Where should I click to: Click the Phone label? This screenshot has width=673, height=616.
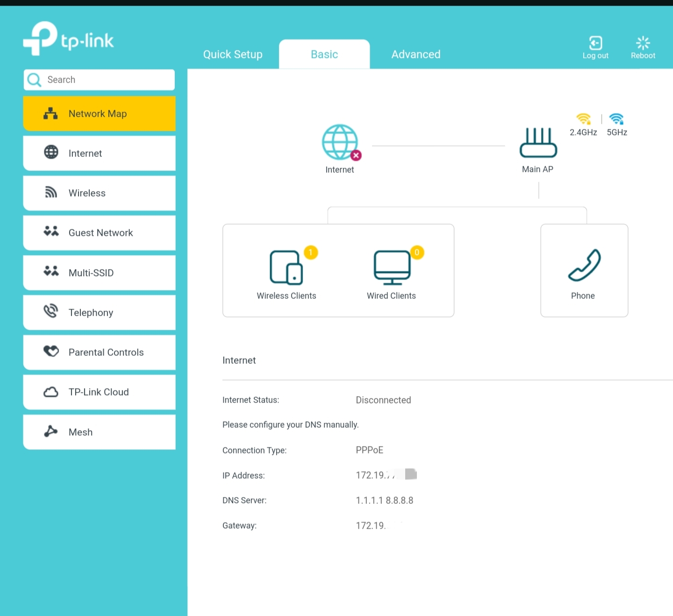583,296
